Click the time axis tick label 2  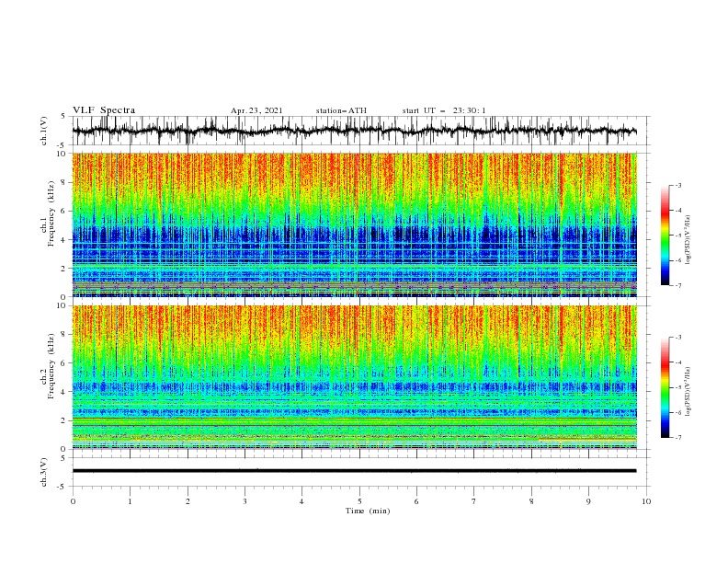(x=188, y=501)
